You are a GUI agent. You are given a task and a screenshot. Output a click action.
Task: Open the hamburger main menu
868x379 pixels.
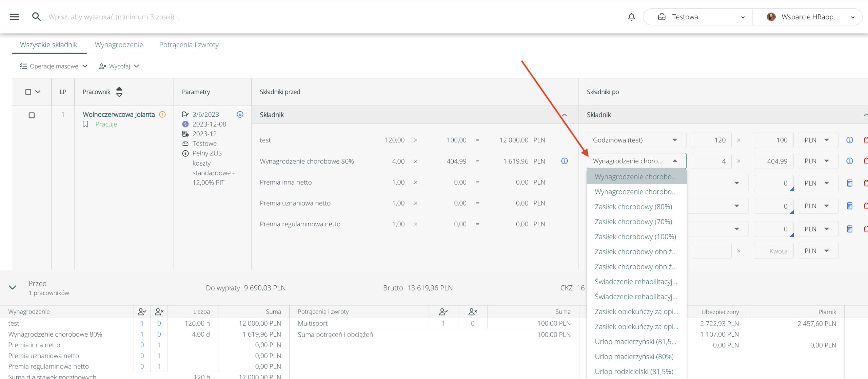14,17
